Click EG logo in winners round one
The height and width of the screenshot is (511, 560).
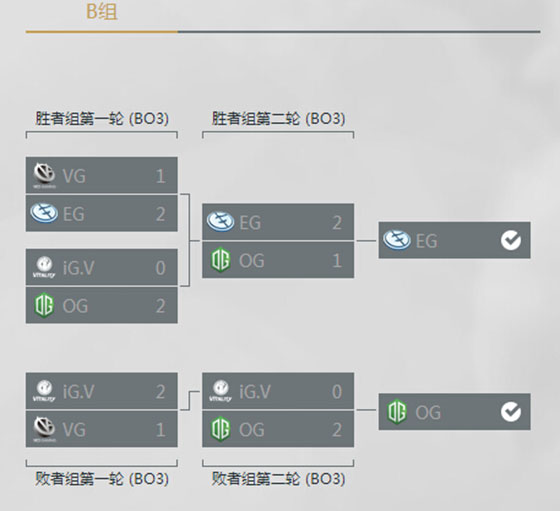pos(44,213)
